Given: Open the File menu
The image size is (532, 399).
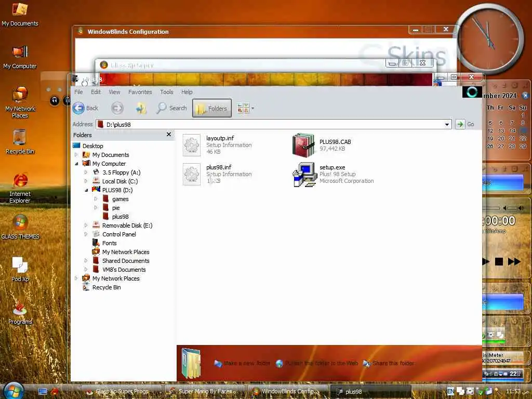Looking at the screenshot, I should click(x=78, y=92).
